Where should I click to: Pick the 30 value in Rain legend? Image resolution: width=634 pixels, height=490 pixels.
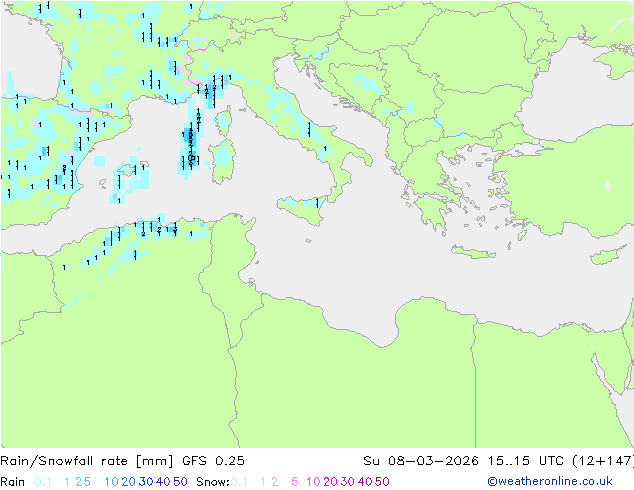[x=146, y=482]
